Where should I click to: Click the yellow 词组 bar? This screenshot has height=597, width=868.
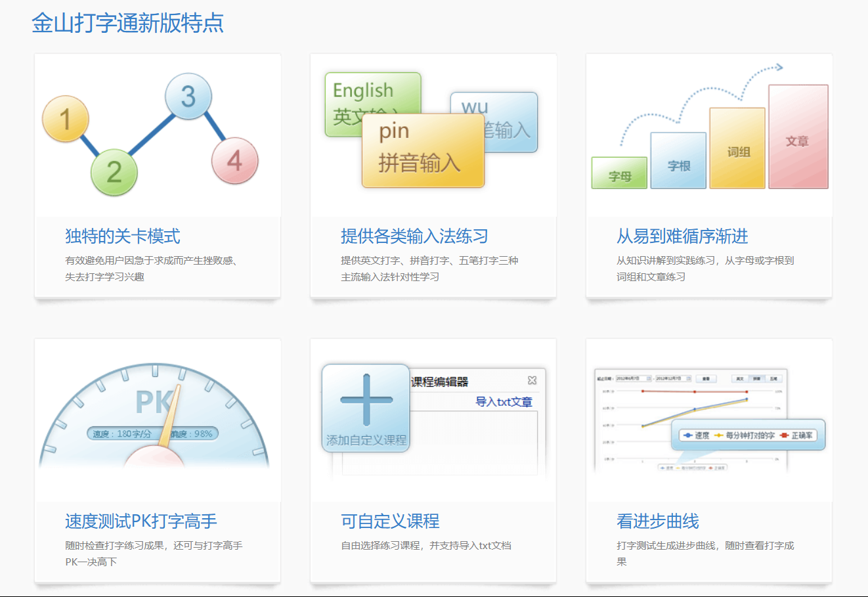tap(737, 148)
